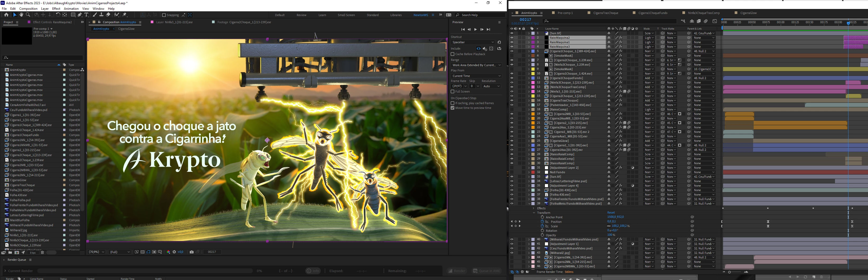Select the Learn workspace
The height and width of the screenshot is (280, 868).
322,15
